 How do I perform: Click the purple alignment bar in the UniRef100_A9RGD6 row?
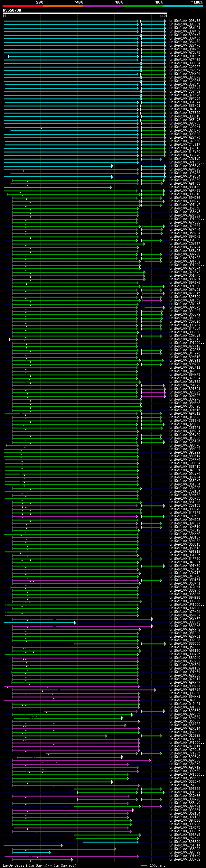(x=81, y=761)
